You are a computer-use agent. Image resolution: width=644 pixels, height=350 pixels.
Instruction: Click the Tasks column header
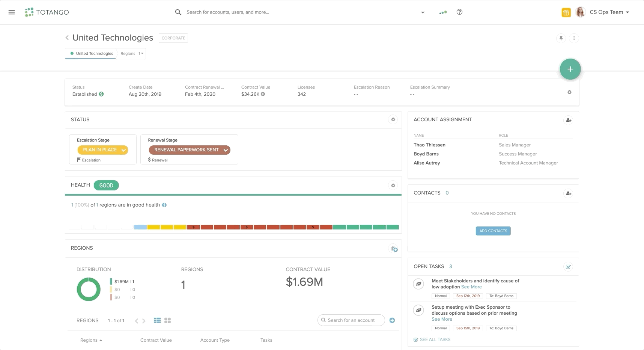pos(266,340)
